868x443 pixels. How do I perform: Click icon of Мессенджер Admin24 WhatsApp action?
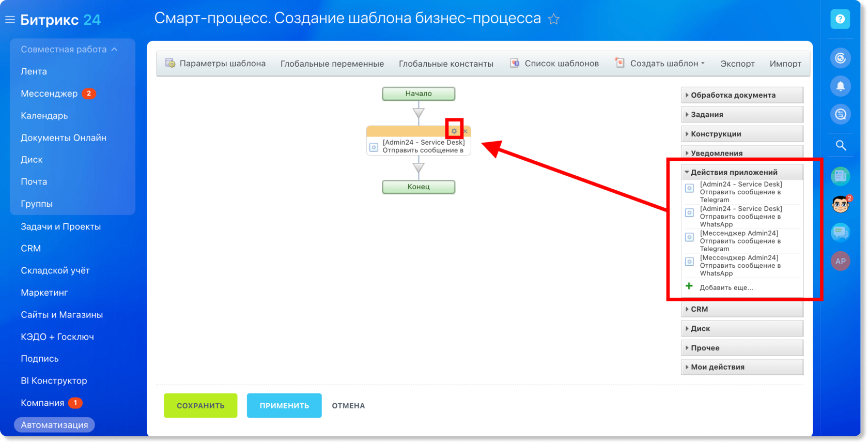[x=689, y=262]
